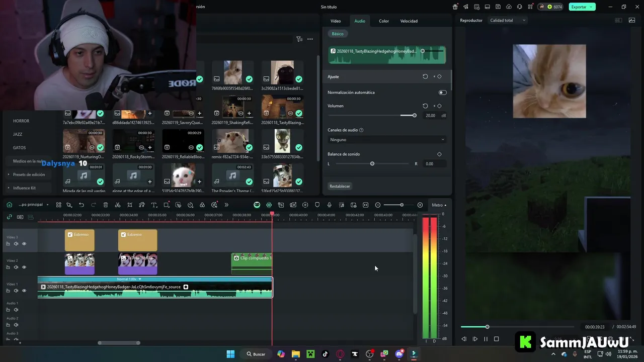Open the text T tool

pyautogui.click(x=154, y=205)
